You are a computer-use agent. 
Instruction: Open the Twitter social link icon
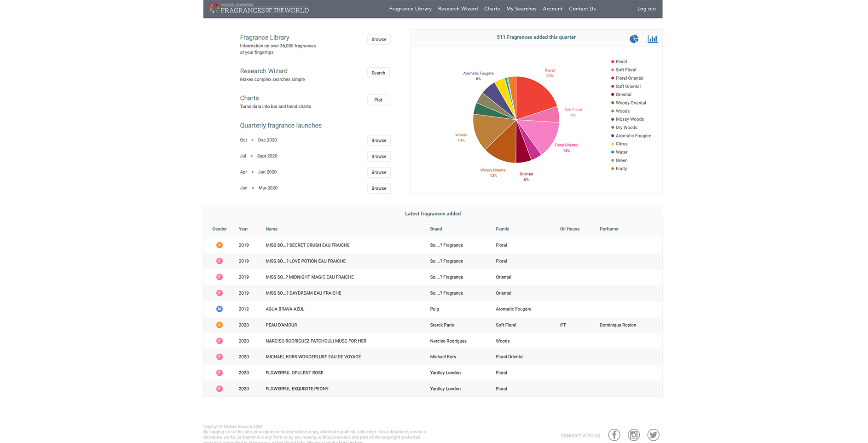[x=653, y=435]
